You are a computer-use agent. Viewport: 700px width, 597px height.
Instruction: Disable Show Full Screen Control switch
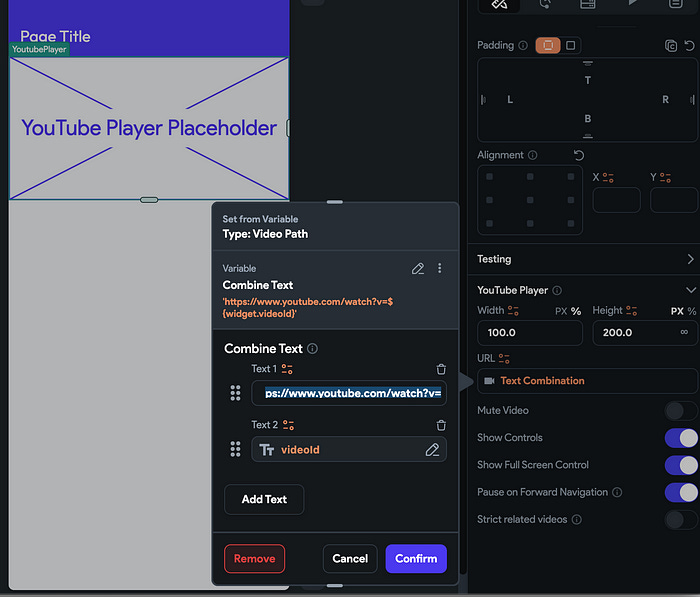tap(680, 465)
